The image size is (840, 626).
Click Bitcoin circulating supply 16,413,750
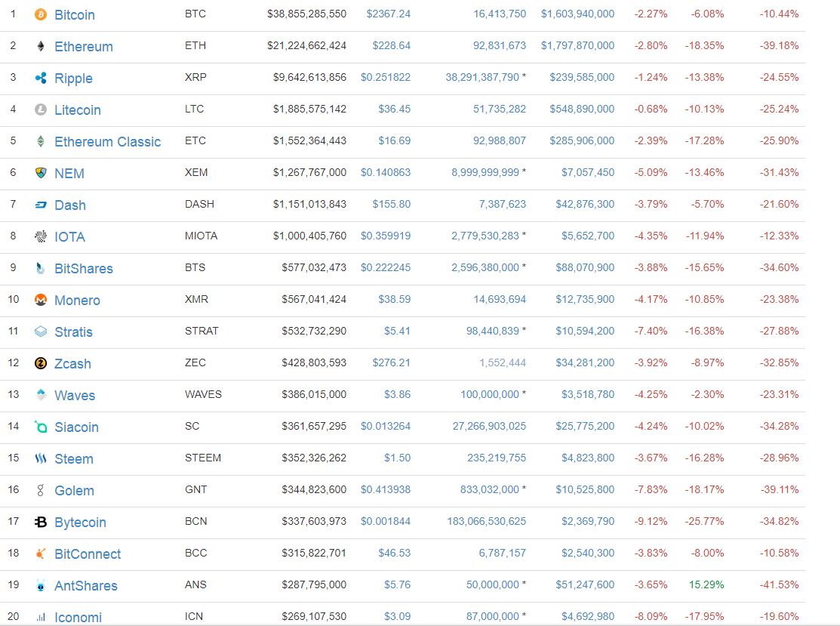[x=500, y=14]
